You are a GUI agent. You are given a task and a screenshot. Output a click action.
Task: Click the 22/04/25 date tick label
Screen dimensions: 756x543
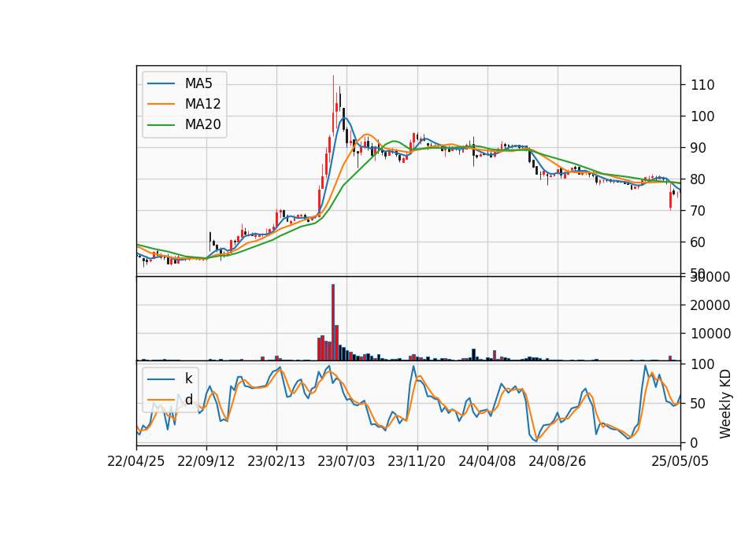coord(136,461)
